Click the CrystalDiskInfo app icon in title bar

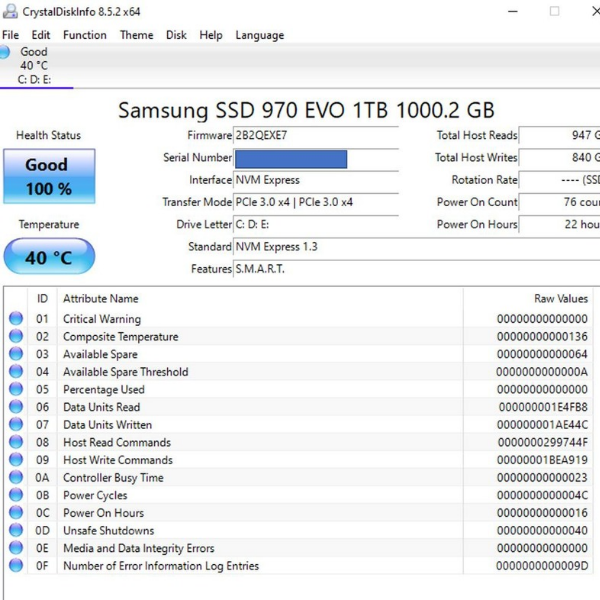[x=10, y=11]
